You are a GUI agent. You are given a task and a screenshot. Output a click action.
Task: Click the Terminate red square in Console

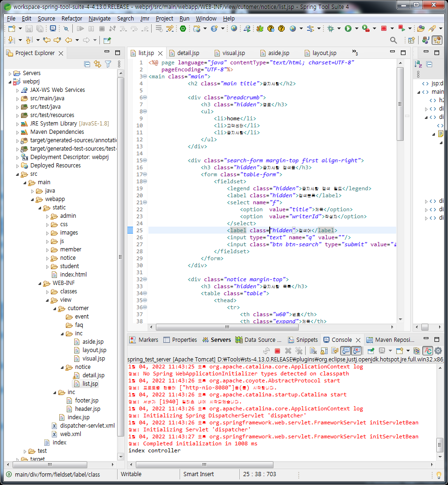tap(277, 350)
